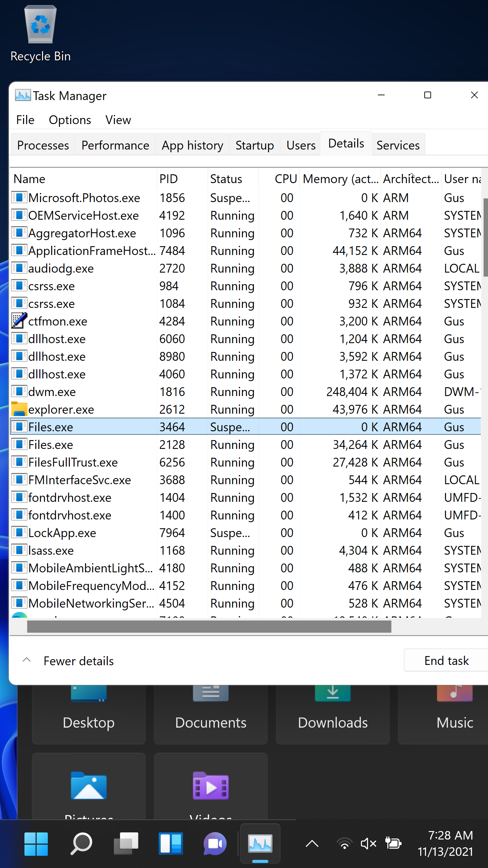Select fontdrvhost.exe with PID 1404
The image size is (488, 868).
(246, 497)
